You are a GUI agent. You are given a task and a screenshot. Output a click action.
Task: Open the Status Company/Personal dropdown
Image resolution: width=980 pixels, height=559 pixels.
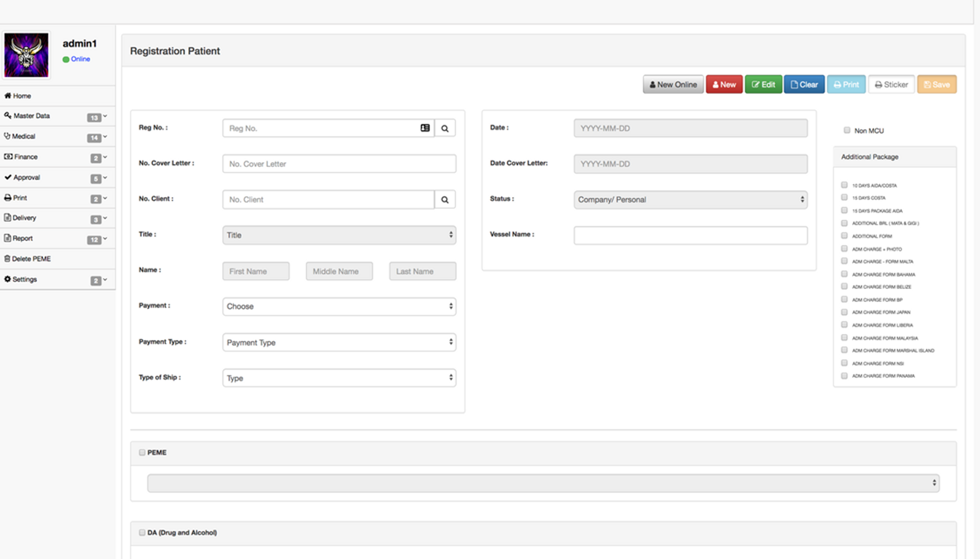pyautogui.click(x=690, y=200)
